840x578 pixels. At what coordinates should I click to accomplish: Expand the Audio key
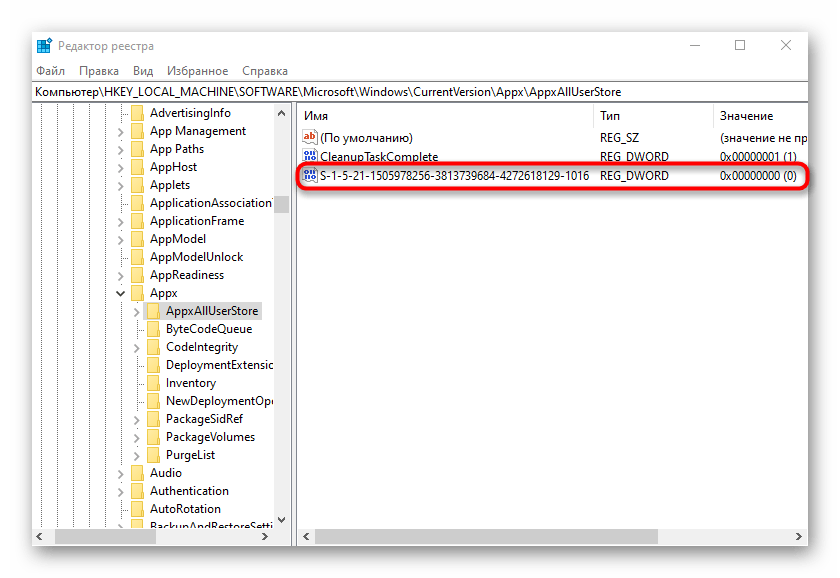(x=121, y=474)
